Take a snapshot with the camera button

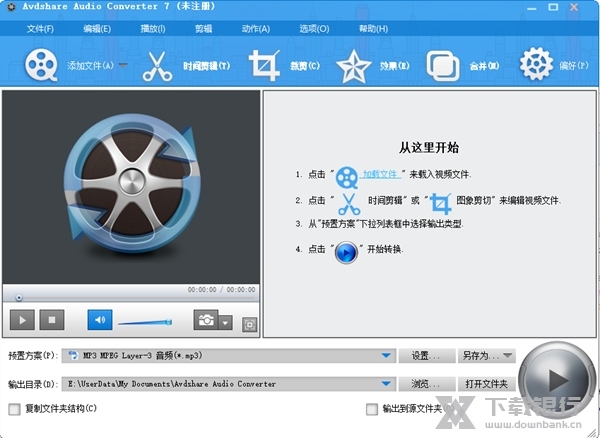pos(206,320)
